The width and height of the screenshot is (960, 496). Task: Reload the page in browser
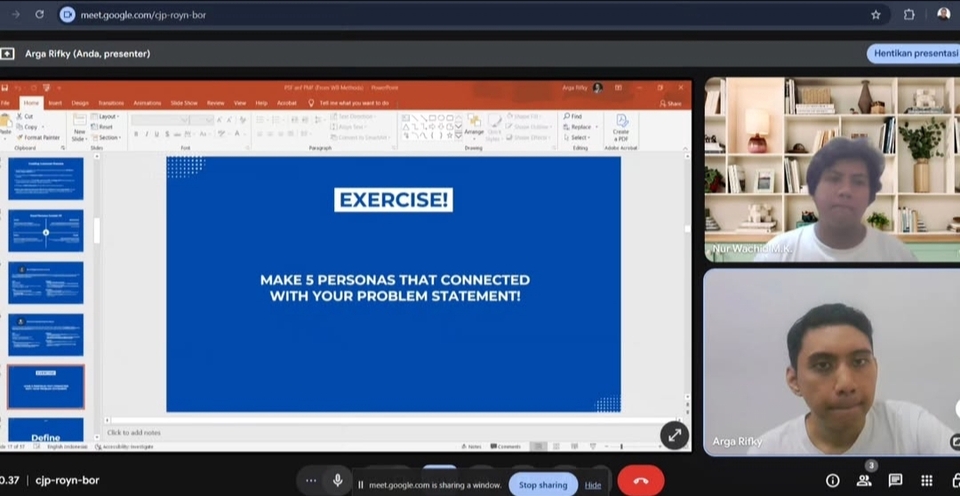pyautogui.click(x=40, y=15)
